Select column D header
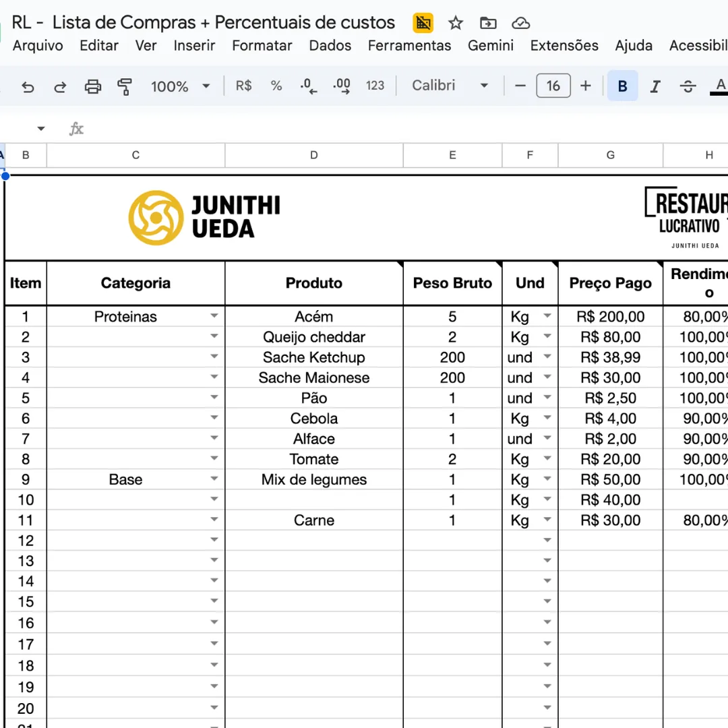 coord(314,155)
